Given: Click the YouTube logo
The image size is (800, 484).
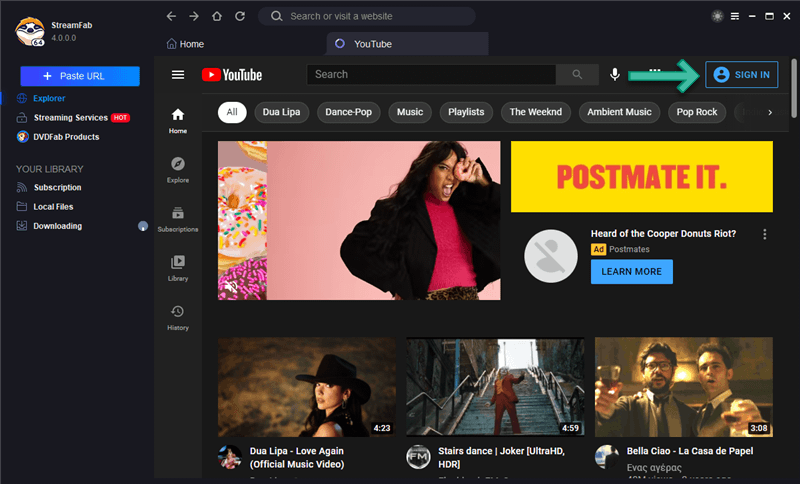Looking at the screenshot, I should 232,75.
